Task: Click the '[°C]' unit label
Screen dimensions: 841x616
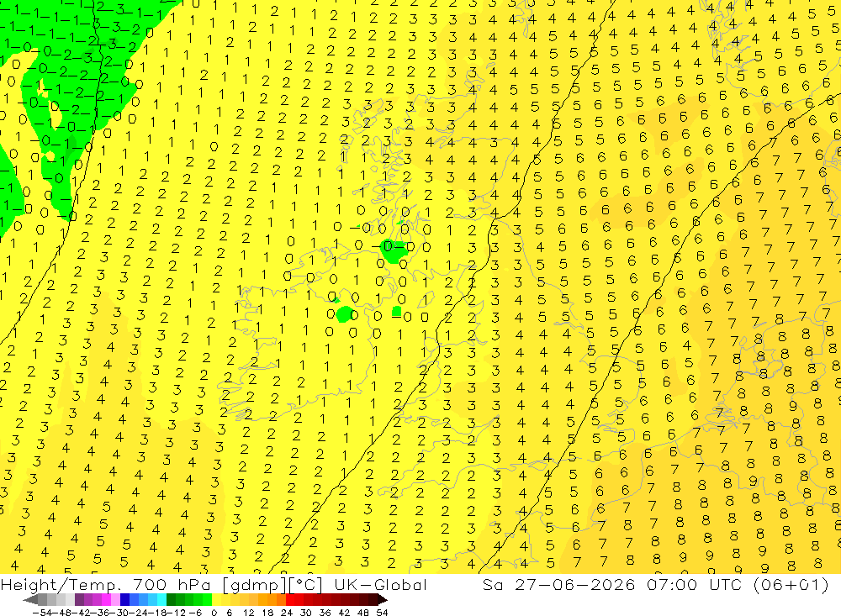Action: pyautogui.click(x=306, y=585)
